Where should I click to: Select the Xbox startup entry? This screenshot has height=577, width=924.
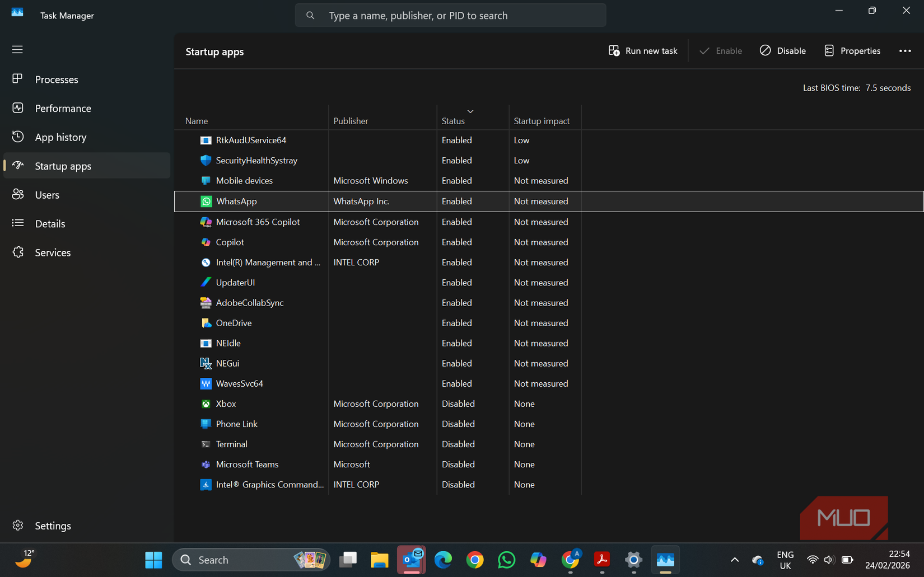(225, 404)
